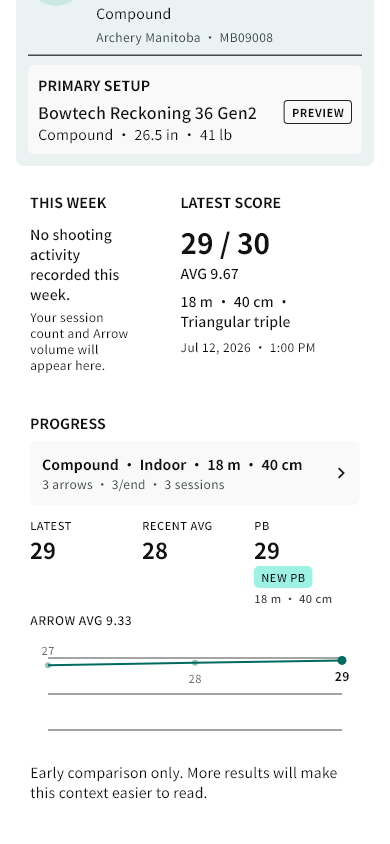Tap the ARROW AVG 9.33 label
The image size is (390, 844).
click(81, 621)
